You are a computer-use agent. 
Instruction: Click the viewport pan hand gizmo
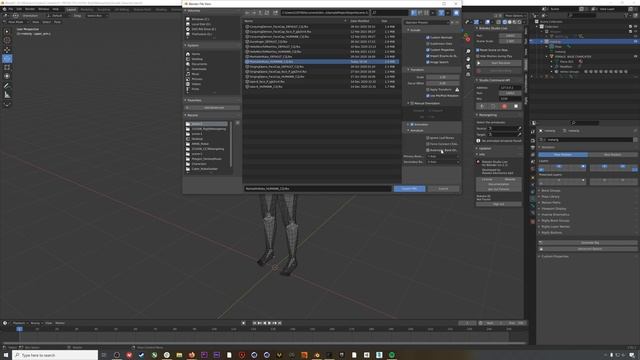point(468,59)
